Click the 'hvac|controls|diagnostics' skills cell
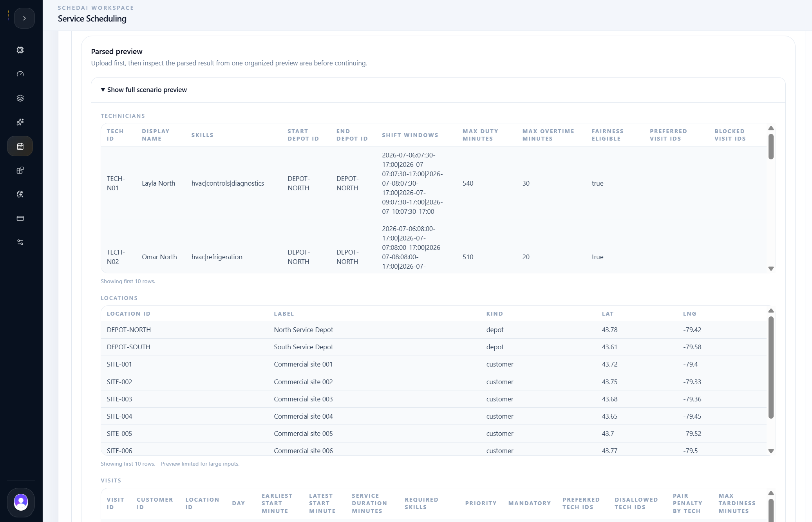The width and height of the screenshot is (812, 522). click(x=228, y=183)
